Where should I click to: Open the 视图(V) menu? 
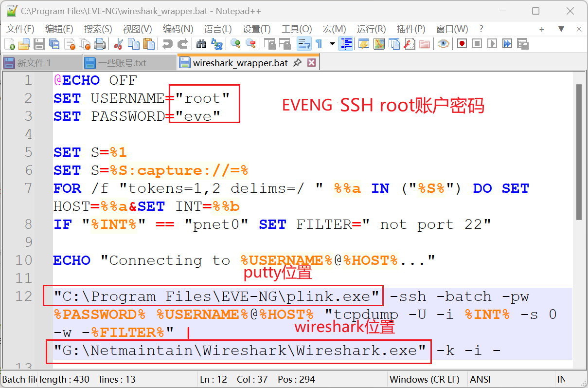point(137,29)
